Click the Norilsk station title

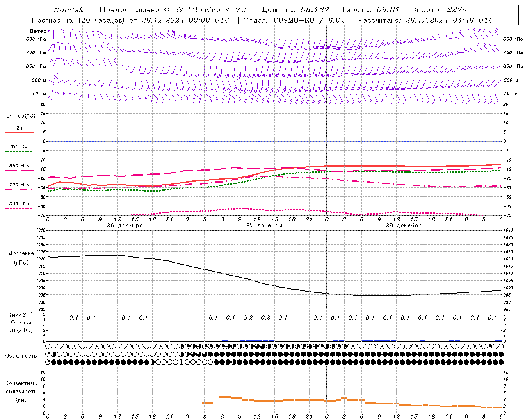68,10
